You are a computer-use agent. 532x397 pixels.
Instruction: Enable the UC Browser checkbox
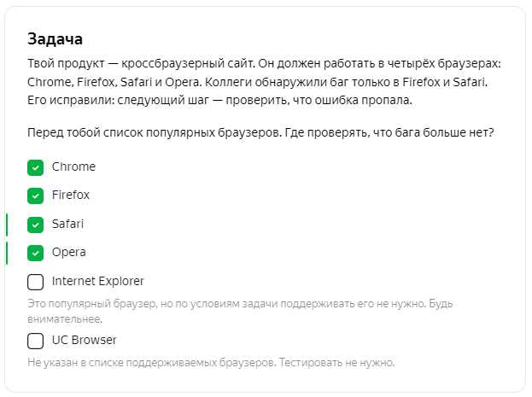click(x=35, y=341)
